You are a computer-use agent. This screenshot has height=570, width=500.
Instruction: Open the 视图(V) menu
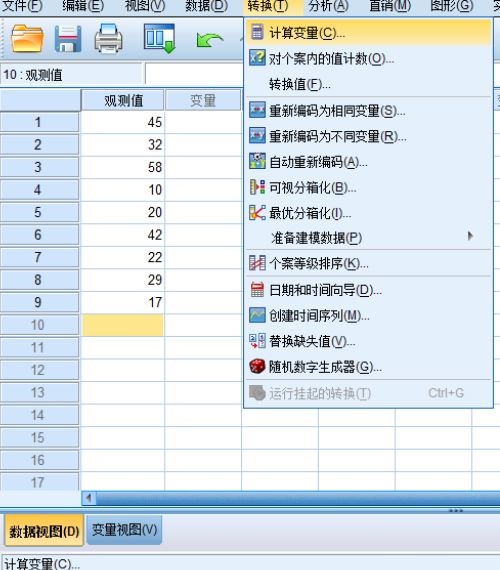click(145, 6)
